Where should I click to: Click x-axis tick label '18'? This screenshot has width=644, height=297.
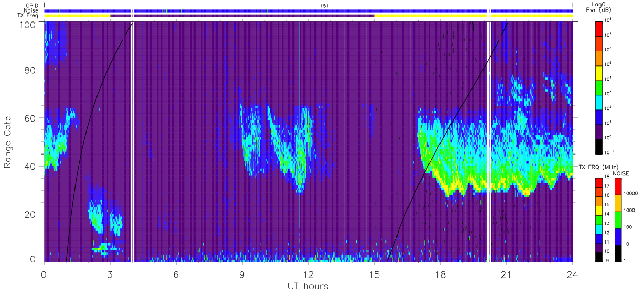click(440, 274)
